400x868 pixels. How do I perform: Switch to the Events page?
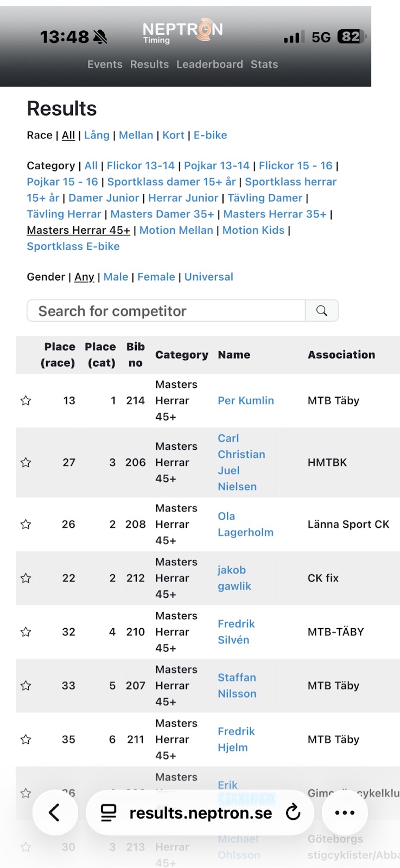pyautogui.click(x=105, y=64)
